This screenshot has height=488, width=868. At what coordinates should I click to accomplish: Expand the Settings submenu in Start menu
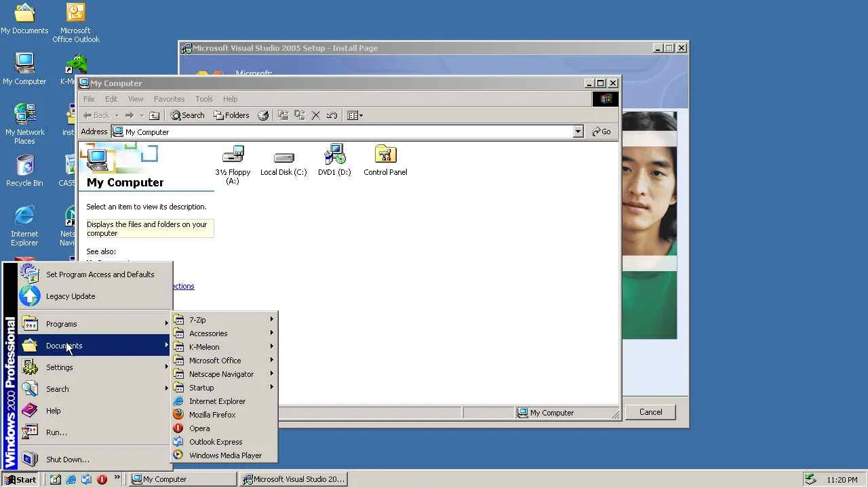(95, 367)
